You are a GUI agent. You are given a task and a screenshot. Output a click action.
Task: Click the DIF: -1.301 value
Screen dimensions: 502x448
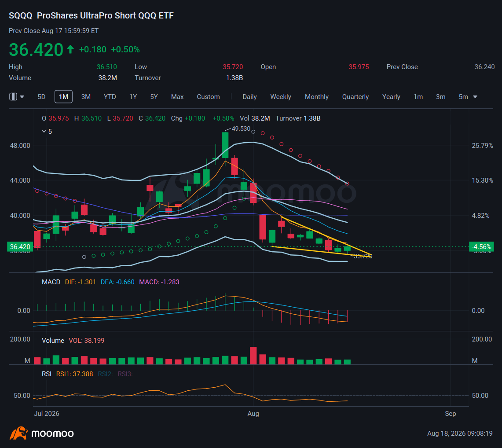coord(81,282)
